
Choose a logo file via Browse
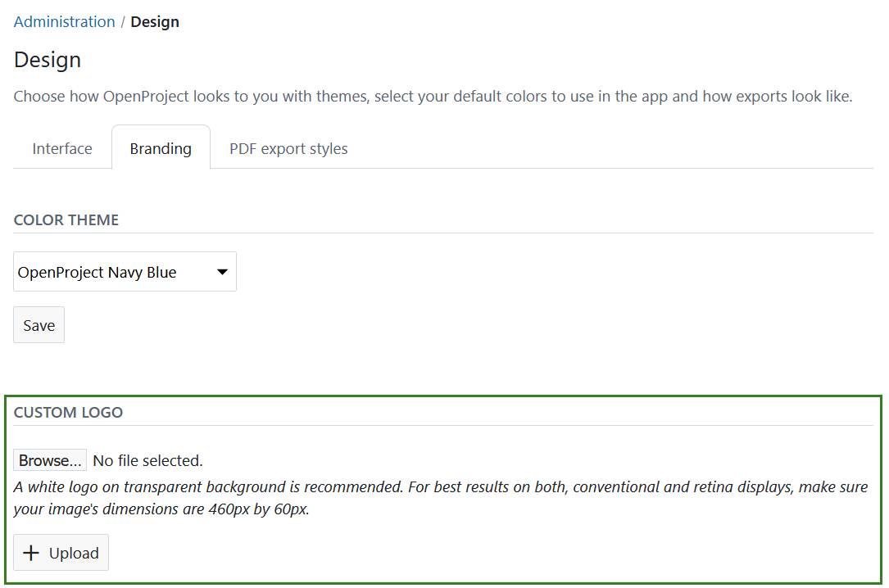(49, 459)
